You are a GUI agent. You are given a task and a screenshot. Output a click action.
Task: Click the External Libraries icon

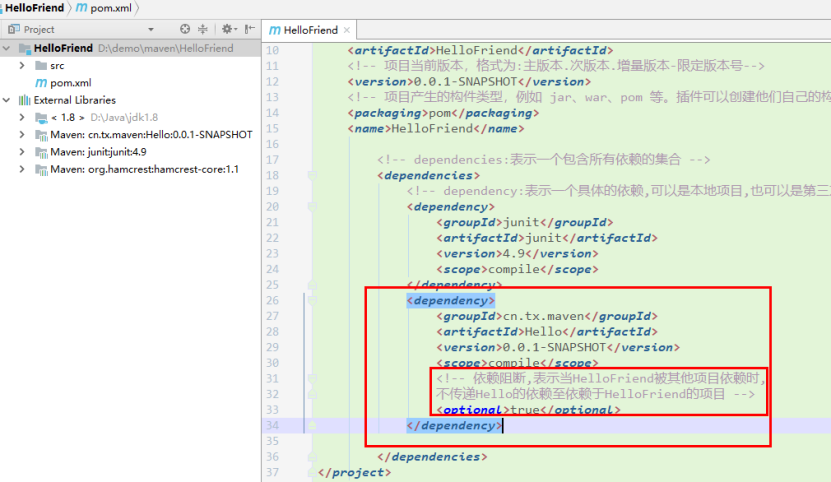[x=24, y=100]
